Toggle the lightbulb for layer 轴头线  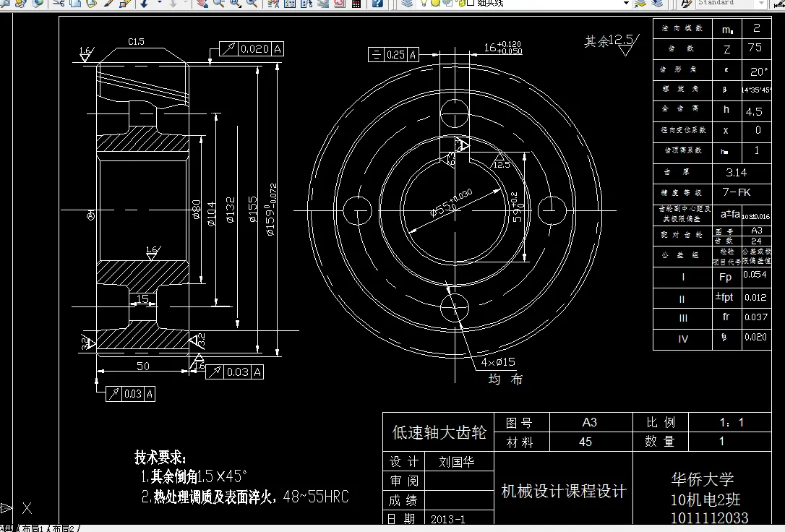424,5
